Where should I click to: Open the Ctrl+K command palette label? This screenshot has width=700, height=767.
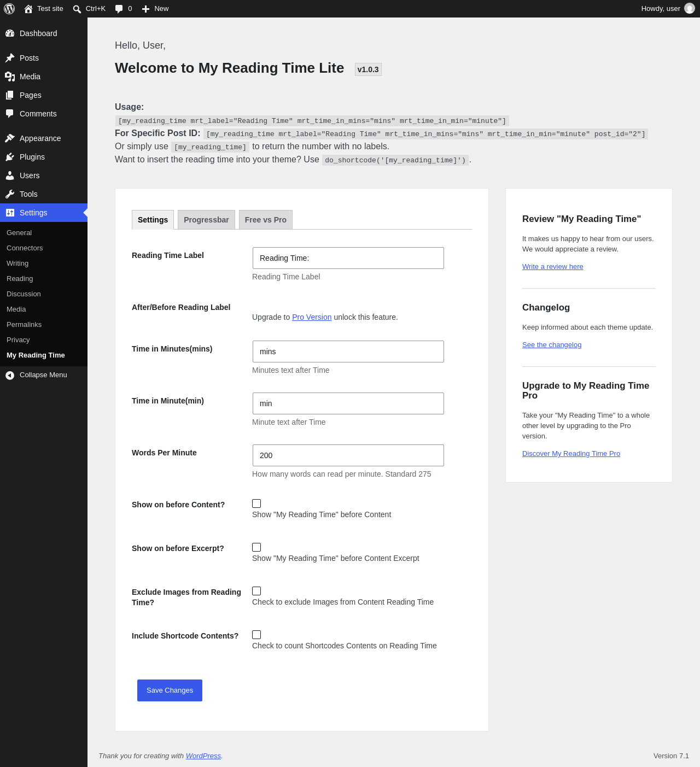click(96, 9)
